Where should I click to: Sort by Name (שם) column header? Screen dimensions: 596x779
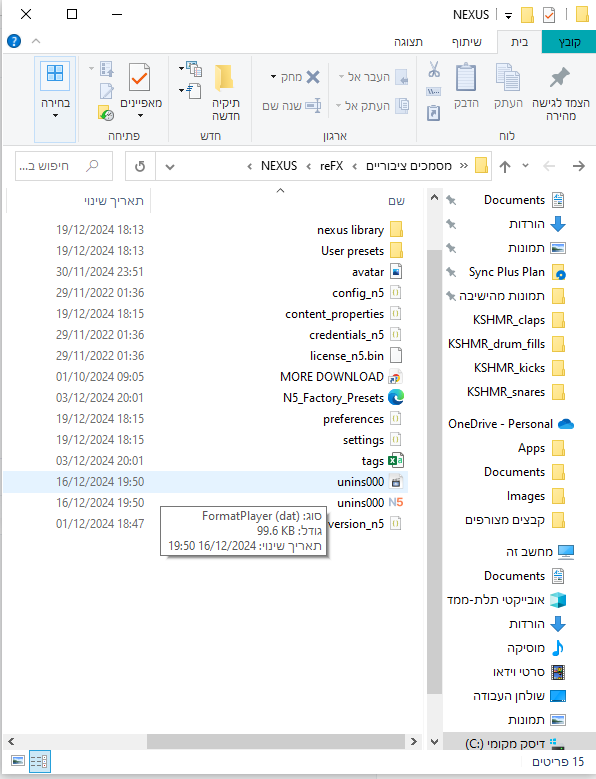(396, 201)
